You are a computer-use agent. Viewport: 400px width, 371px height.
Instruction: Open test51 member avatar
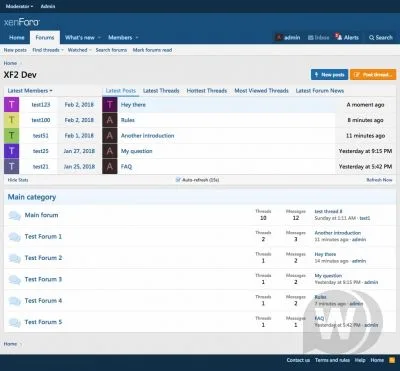[12, 135]
